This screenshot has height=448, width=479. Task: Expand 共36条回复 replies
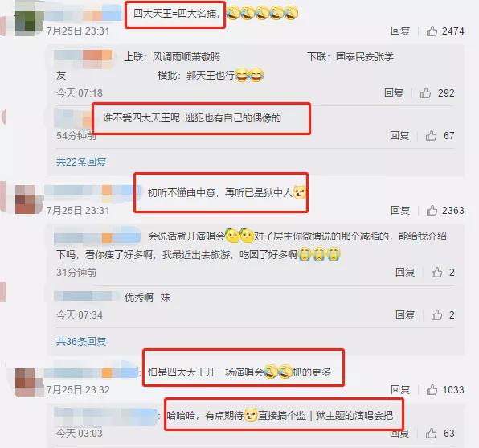click(81, 341)
